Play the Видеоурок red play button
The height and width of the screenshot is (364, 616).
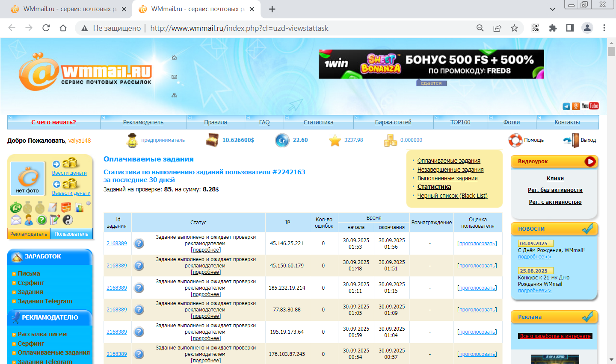[590, 161]
